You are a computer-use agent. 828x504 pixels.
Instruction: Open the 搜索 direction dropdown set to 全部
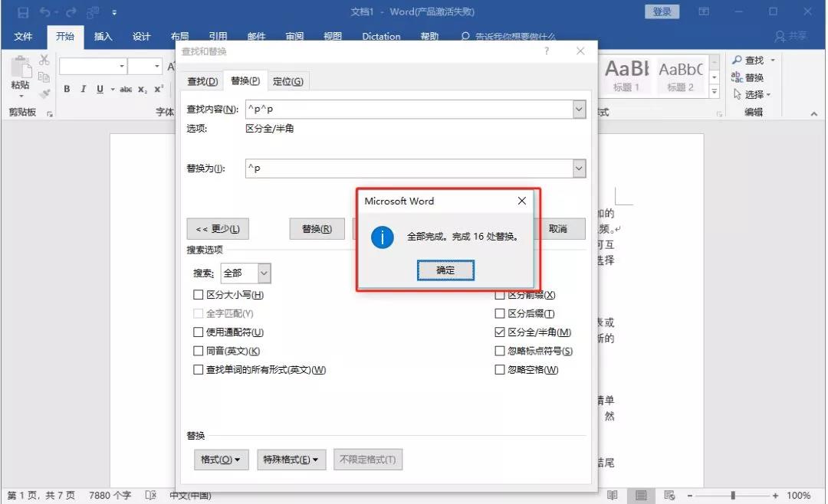(264, 273)
